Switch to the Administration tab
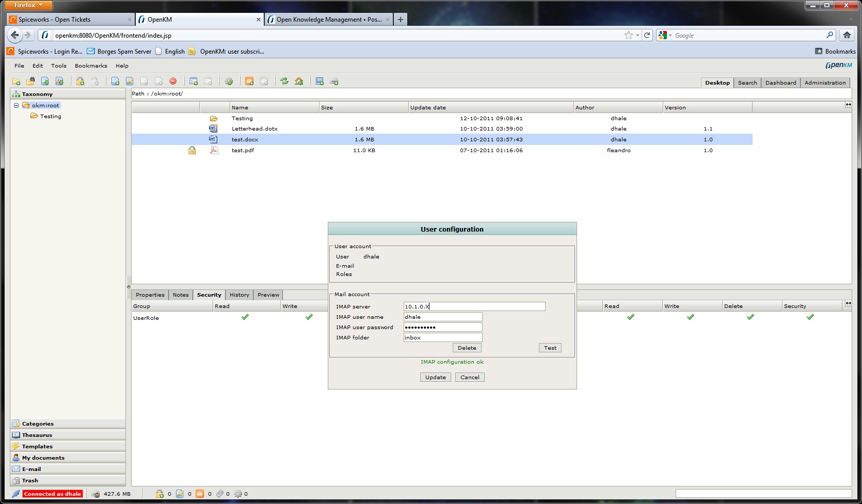Screen dimensions: 862x504 (x=824, y=83)
